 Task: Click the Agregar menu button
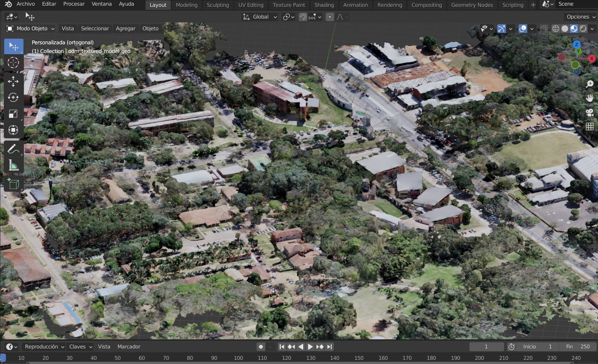click(125, 29)
